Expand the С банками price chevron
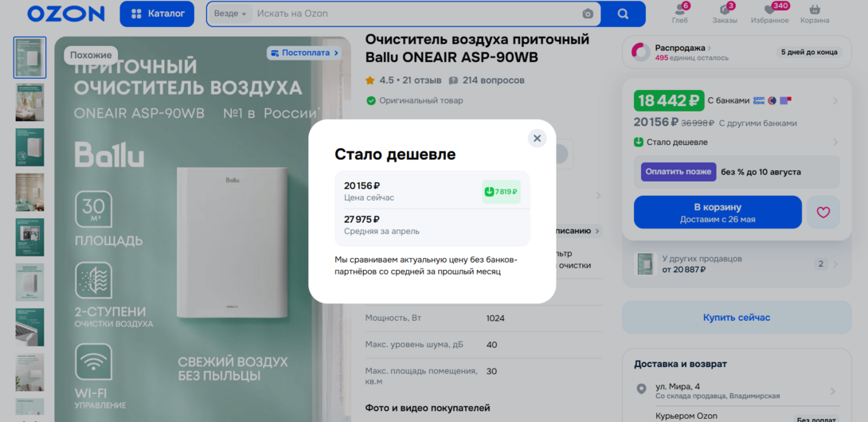868x422 pixels. coord(835,101)
